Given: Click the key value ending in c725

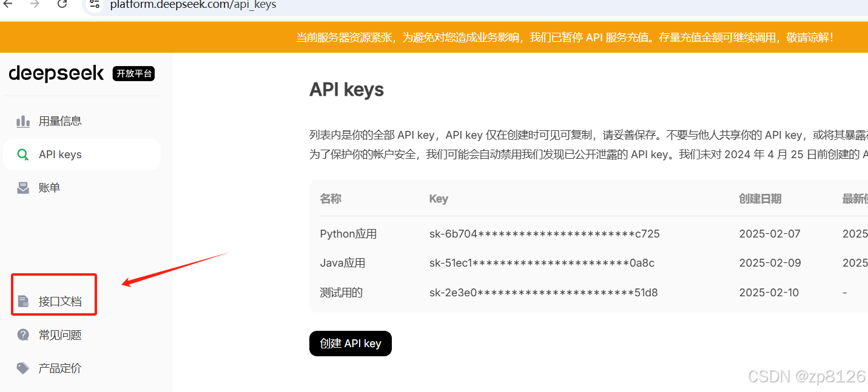Looking at the screenshot, I should click(x=544, y=234).
